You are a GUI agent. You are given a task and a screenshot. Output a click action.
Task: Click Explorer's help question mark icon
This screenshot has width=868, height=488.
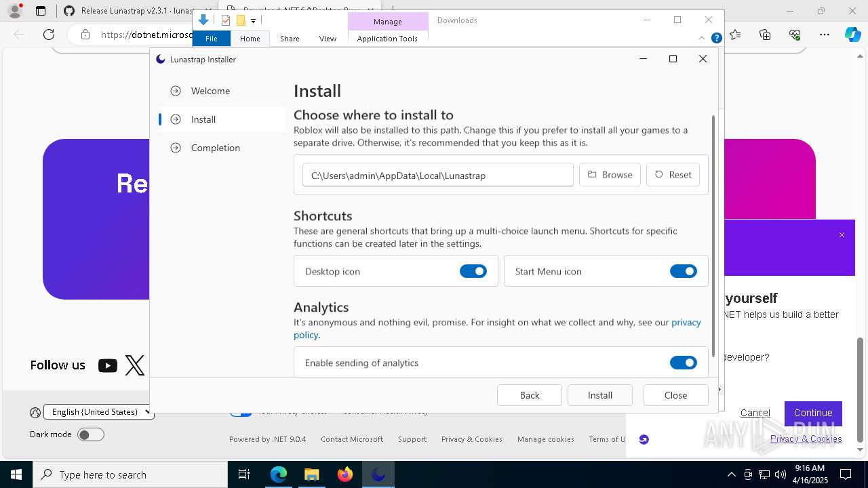click(717, 38)
